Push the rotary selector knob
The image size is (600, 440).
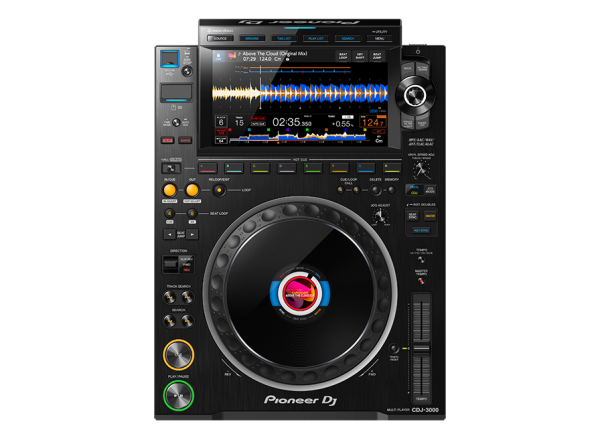414,95
